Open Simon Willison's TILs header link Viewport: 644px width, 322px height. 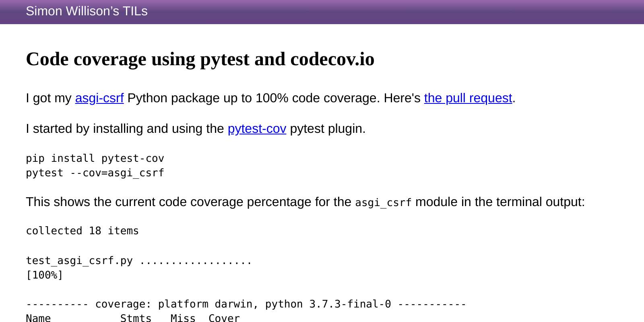(x=87, y=11)
